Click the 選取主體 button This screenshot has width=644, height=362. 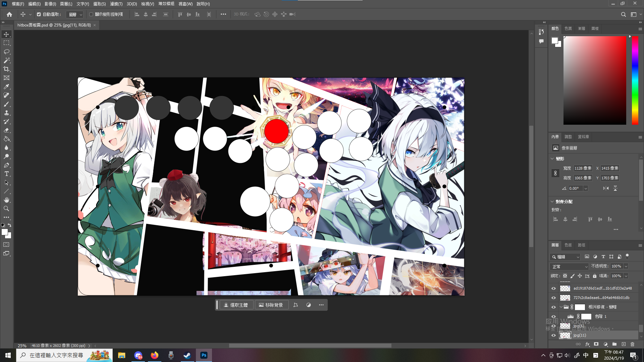(236, 305)
